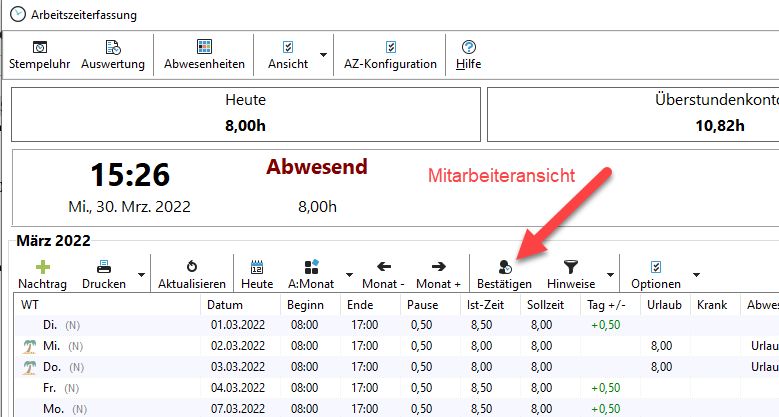Viewport: 779px width, 417px height.
Task: Refresh list with Aktualisieren
Action: (x=192, y=274)
